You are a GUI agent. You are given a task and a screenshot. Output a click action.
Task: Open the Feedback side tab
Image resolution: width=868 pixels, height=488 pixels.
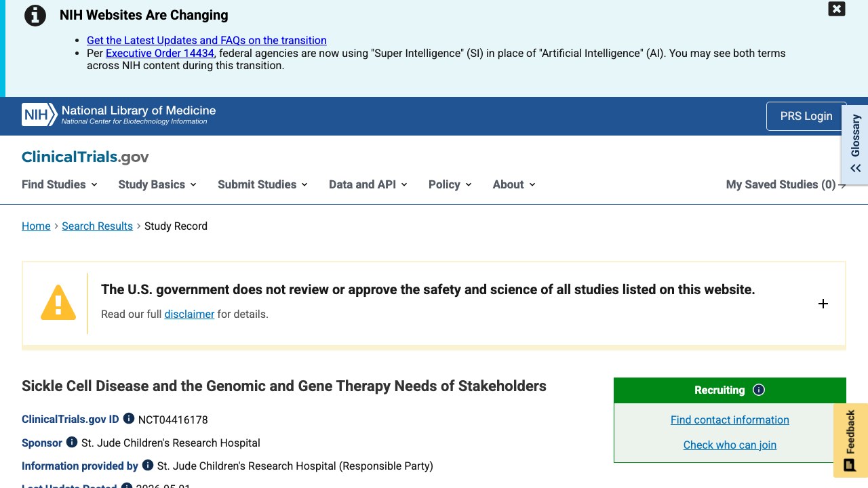pos(850,441)
